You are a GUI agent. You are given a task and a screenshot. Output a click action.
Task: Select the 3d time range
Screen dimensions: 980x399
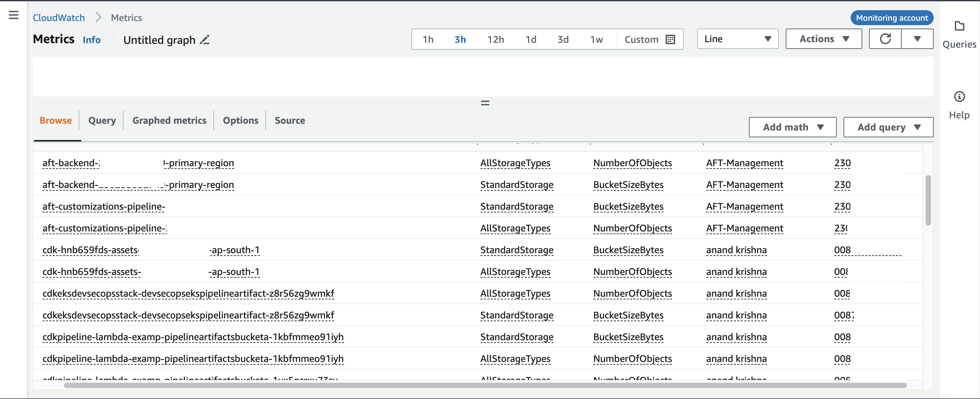coord(563,39)
